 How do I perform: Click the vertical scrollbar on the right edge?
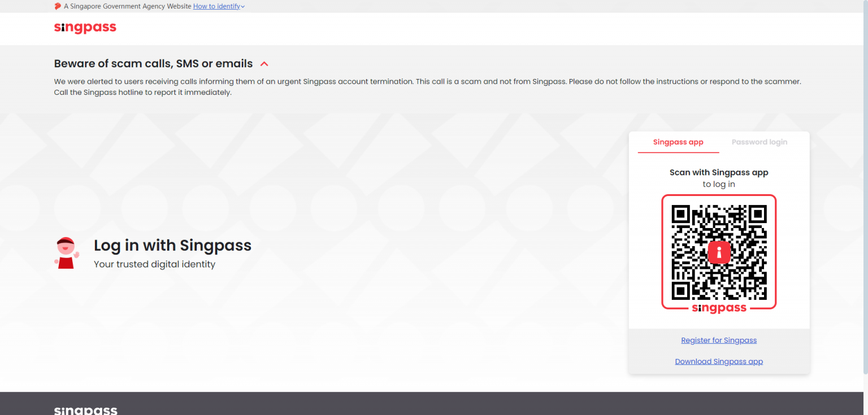pos(865,186)
